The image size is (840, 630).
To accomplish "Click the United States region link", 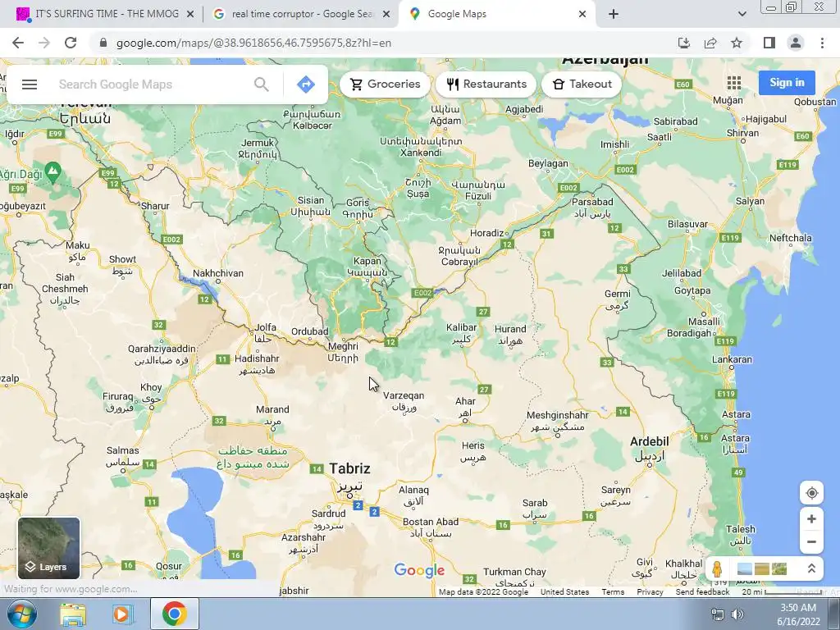I will click(x=564, y=592).
